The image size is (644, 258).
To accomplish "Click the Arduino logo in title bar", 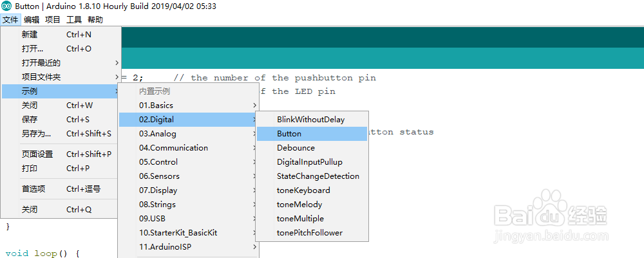I will click(6, 6).
